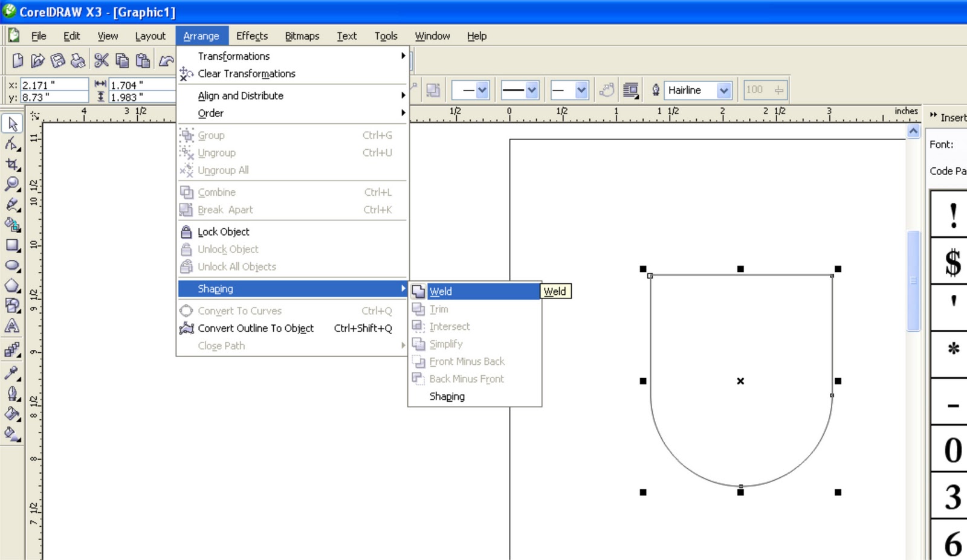The height and width of the screenshot is (560, 967).
Task: Open the Help menu
Action: pos(477,36)
